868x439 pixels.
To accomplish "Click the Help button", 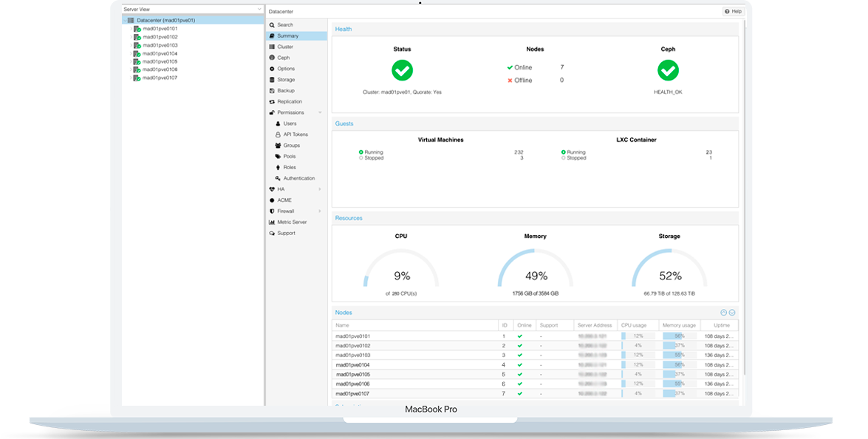I will point(733,11).
